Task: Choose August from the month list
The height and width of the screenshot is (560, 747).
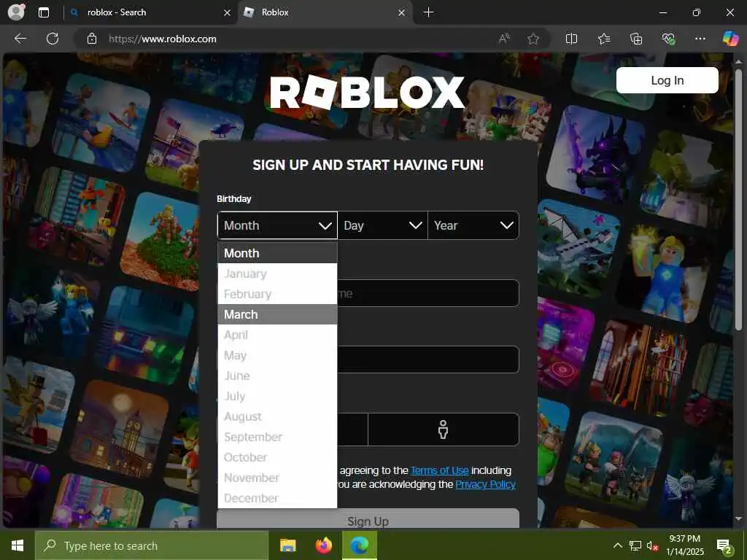Action: tap(277, 416)
